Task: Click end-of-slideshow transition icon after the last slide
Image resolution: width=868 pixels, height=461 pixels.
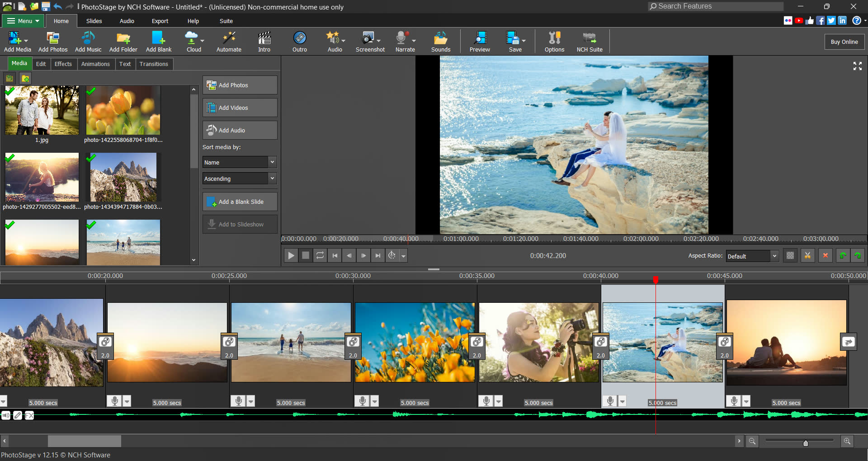Action: click(x=848, y=342)
